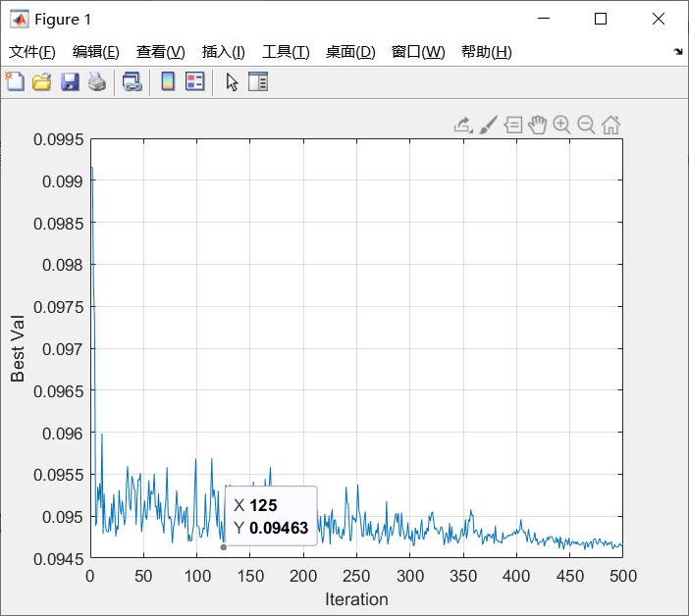The width and height of the screenshot is (689, 616).
Task: Print the figure using the printer icon
Action: click(x=97, y=81)
